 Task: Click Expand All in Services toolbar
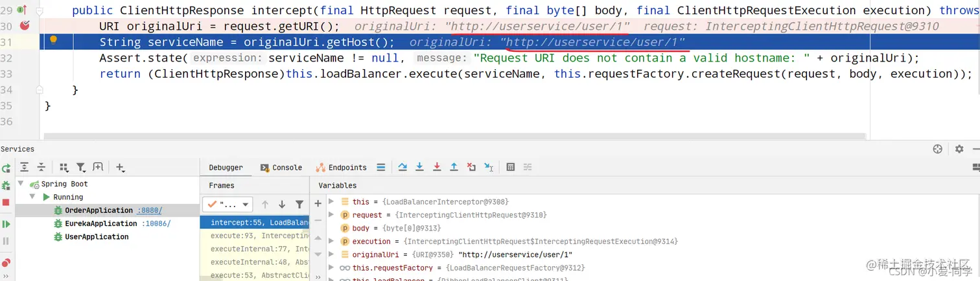(25, 167)
